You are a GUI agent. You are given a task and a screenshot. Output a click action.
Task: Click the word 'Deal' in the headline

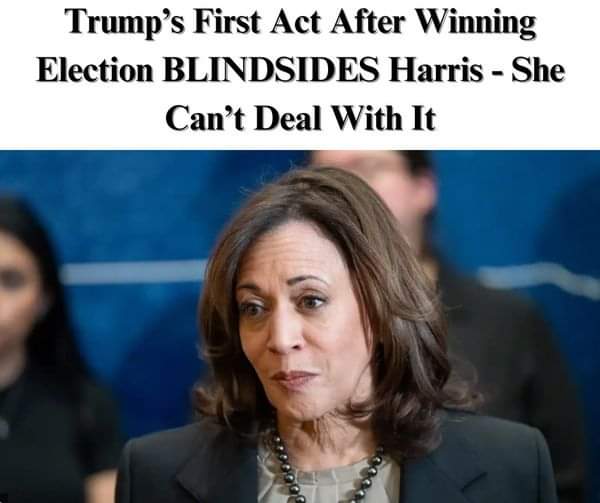[287, 118]
